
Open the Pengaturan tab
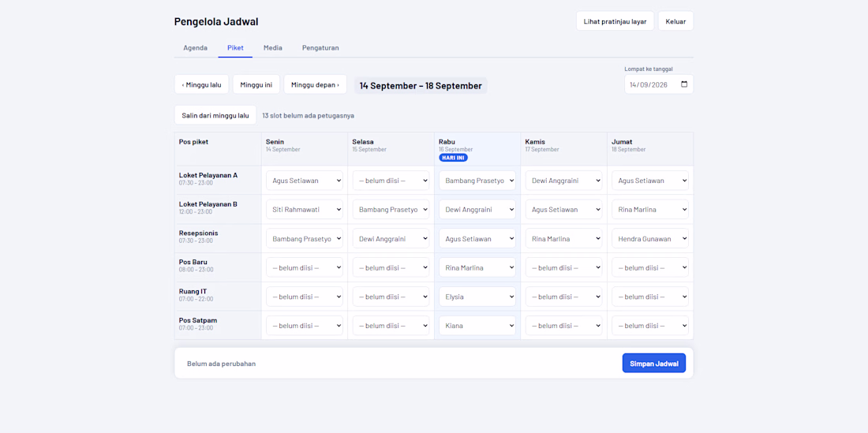tap(320, 48)
